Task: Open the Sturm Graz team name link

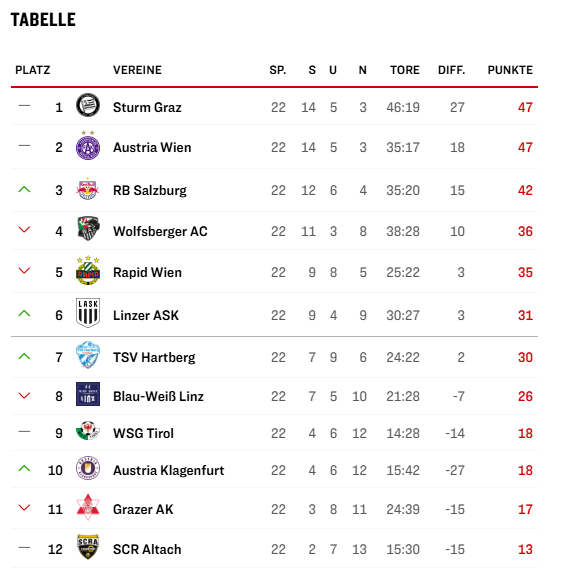Action: 147,108
